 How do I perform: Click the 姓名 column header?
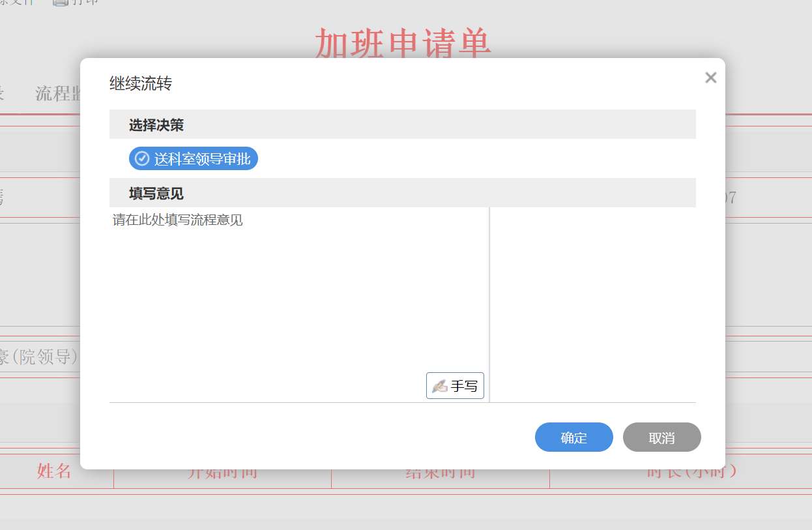(54, 472)
